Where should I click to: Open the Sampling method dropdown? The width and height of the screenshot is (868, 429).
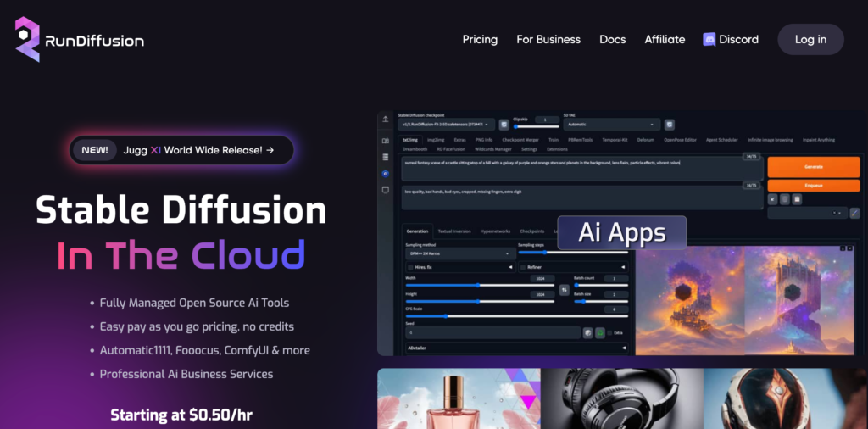click(x=460, y=253)
